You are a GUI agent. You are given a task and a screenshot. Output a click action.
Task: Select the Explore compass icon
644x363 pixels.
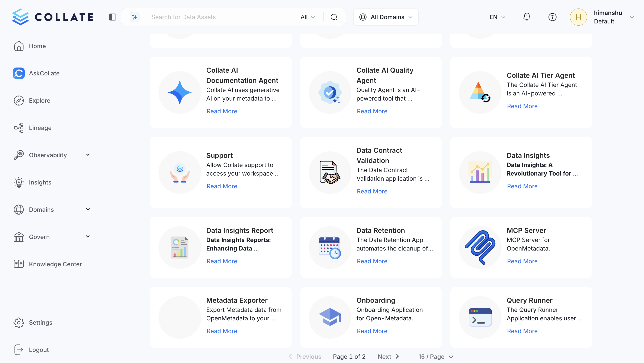19,100
